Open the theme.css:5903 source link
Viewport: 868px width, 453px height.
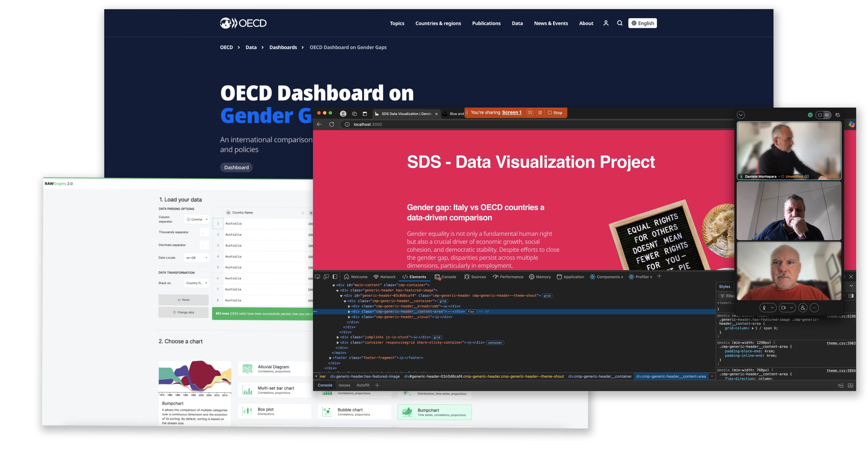click(x=841, y=343)
